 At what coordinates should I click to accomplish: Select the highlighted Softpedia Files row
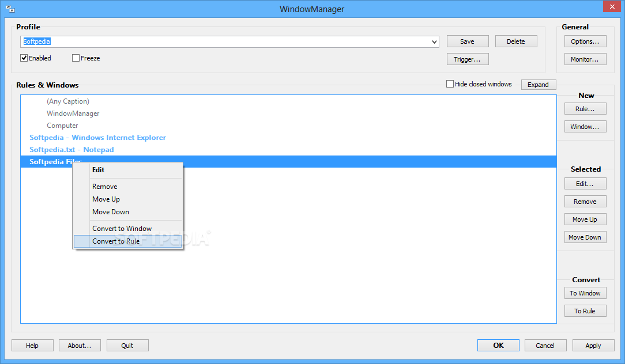click(x=289, y=162)
